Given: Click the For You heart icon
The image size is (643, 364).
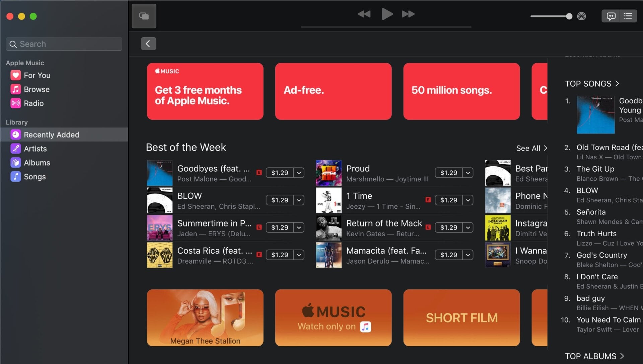Looking at the screenshot, I should (x=15, y=75).
